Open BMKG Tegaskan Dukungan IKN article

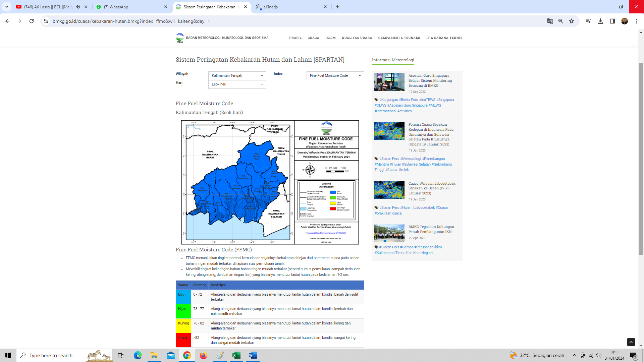[x=431, y=229]
